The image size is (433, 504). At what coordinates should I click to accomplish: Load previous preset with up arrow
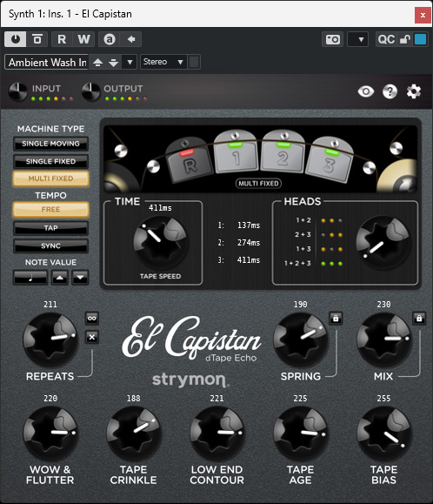97,62
